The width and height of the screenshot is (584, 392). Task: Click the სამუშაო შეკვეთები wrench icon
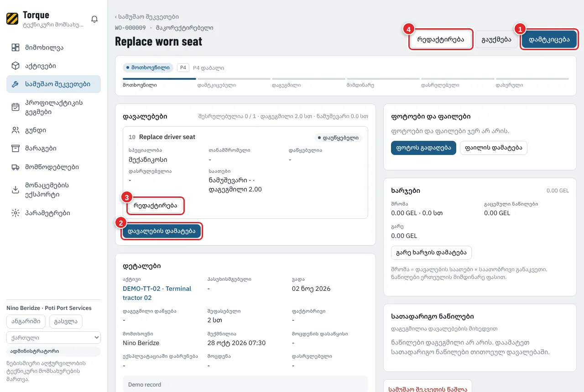[16, 84]
